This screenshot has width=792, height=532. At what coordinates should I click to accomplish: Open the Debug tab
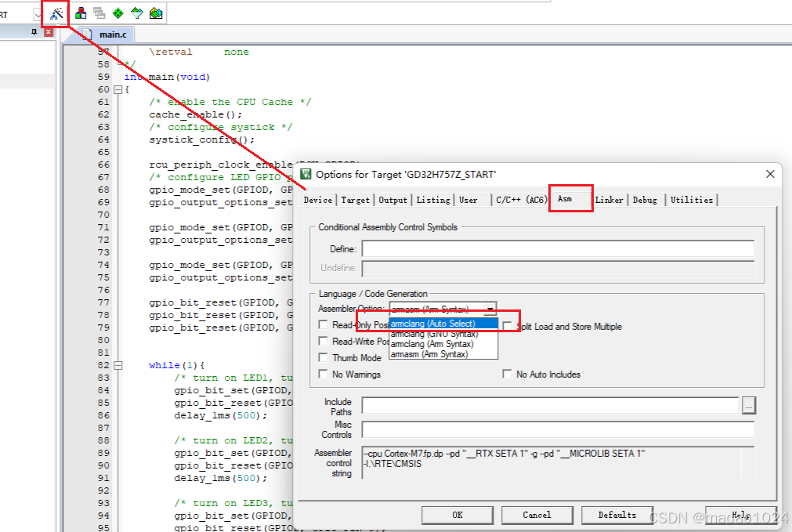(645, 200)
